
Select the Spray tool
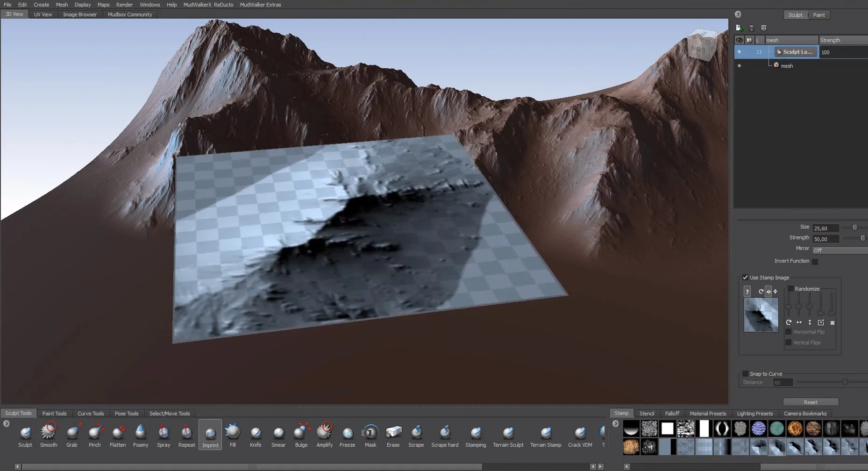(x=164, y=435)
